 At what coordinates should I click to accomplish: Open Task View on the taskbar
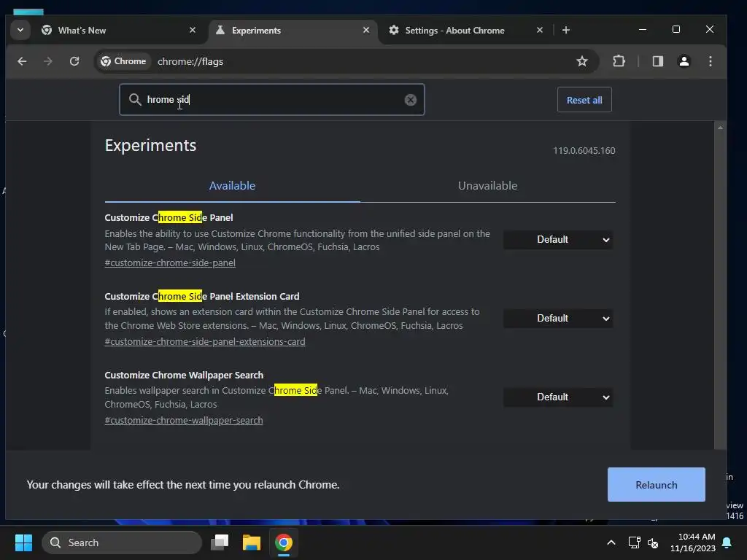(x=220, y=542)
